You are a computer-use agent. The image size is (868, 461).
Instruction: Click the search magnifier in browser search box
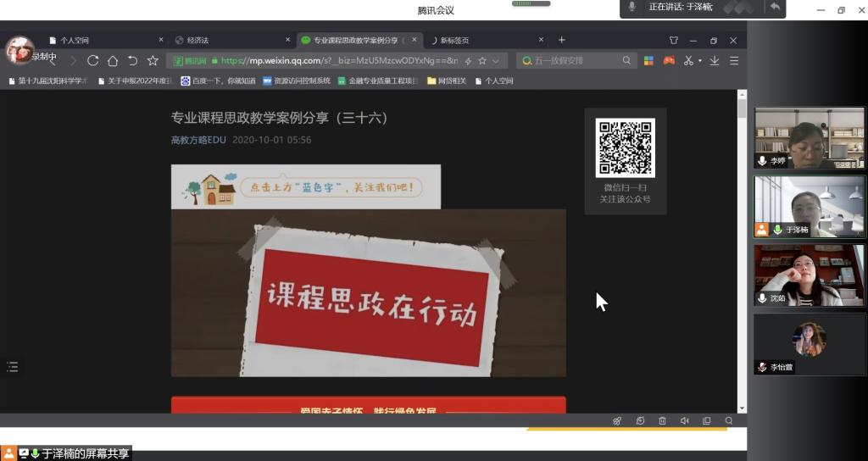tap(626, 60)
